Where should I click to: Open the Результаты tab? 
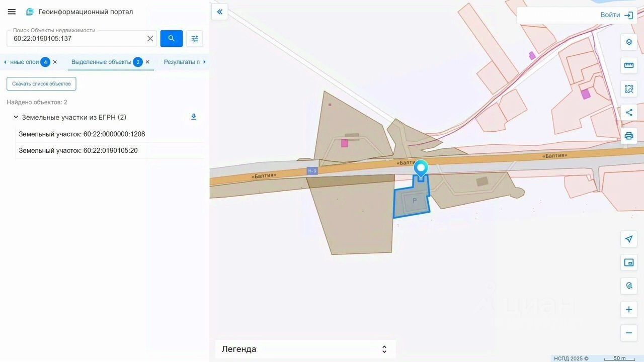(x=182, y=62)
